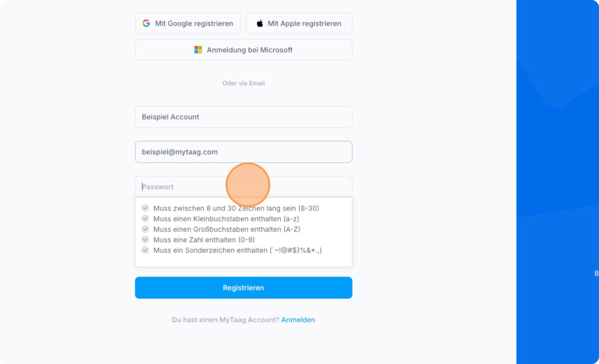This screenshot has width=599, height=364.
Task: Click checkmark icon beside Kleinbuchstaben rule
Action: click(x=145, y=219)
